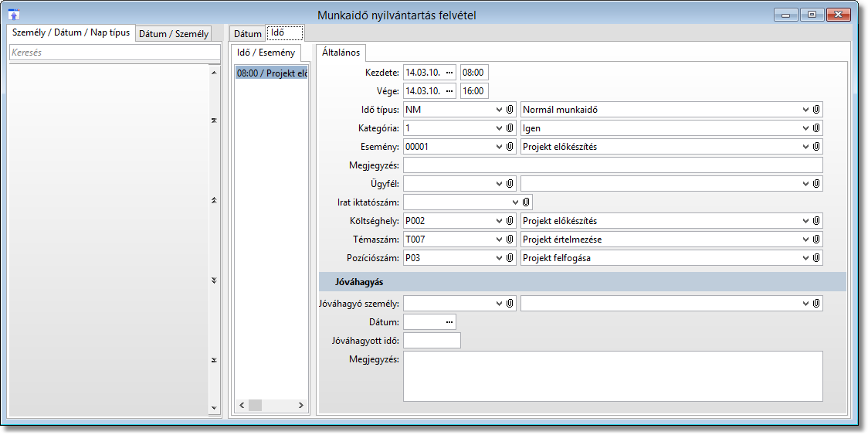868x435 pixels.
Task: Click paperclip icon beside Projekt felfogása field
Action: 816,258
